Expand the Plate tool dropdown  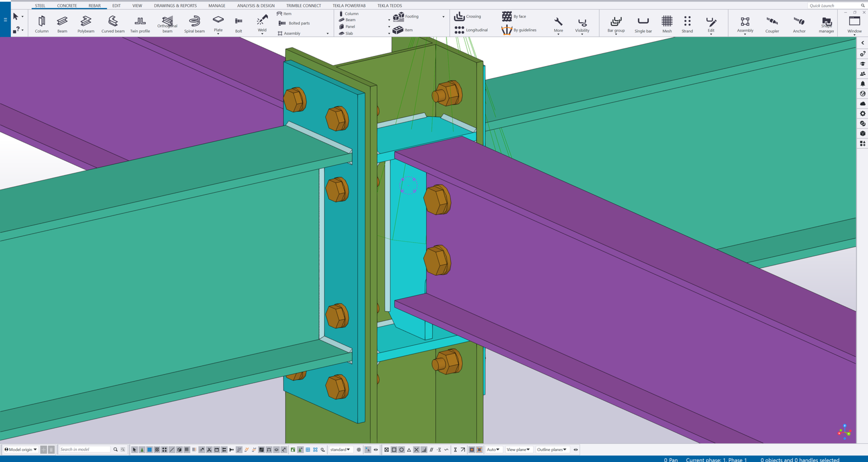coord(218,34)
